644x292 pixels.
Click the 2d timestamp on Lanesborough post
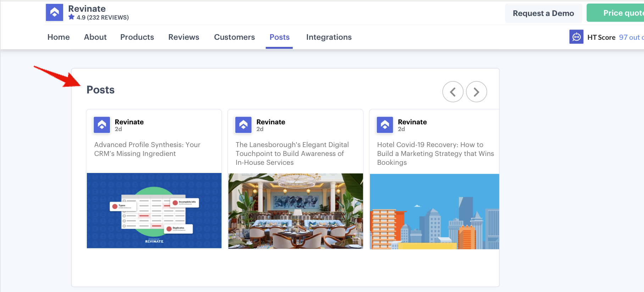pos(260,129)
